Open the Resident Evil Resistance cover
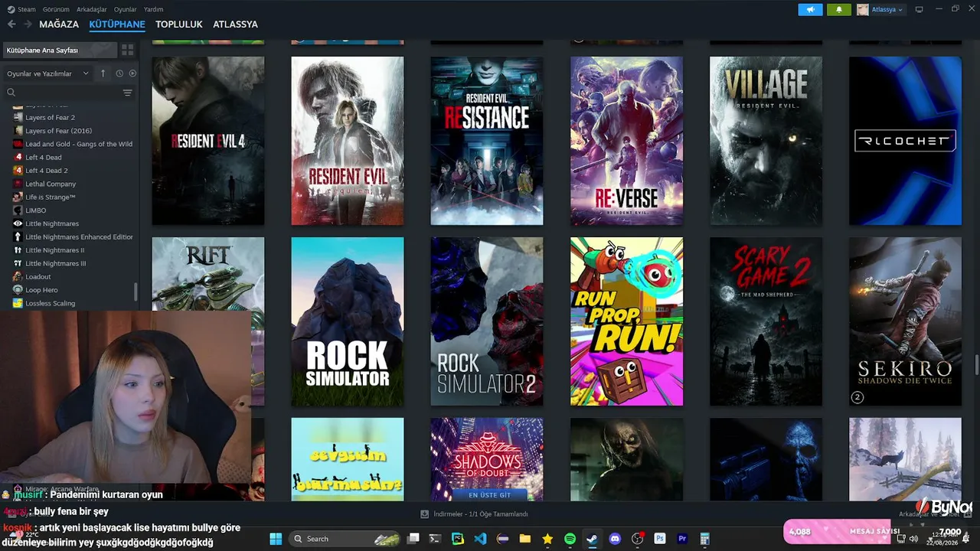Screen dimensions: 980x551 click(487, 141)
